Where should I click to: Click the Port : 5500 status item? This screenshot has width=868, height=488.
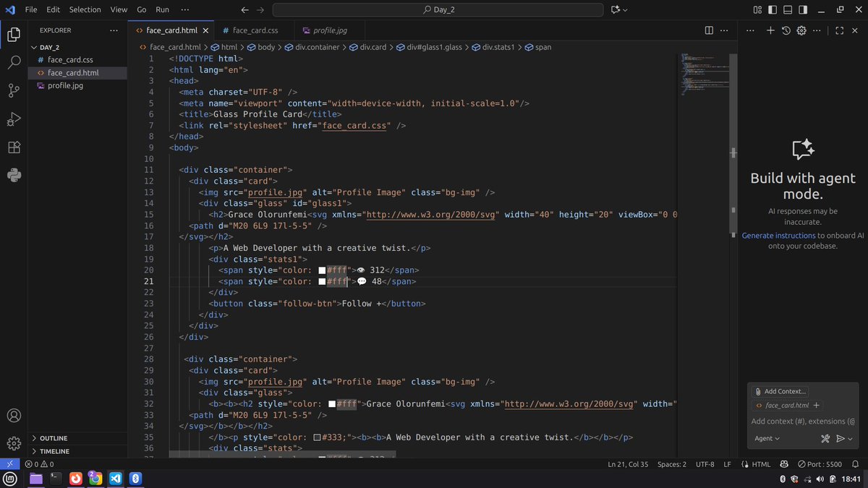[x=820, y=464]
